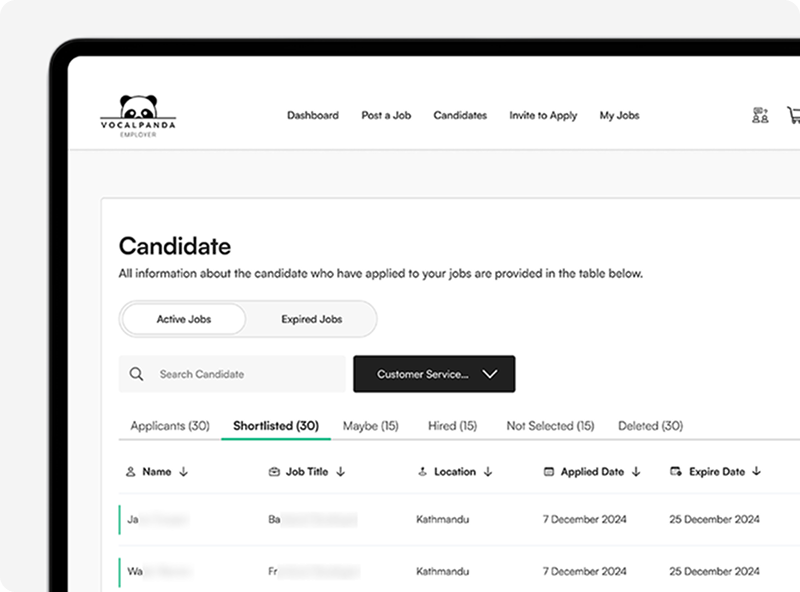Viewport: 800px width, 592px height.
Task: Open the shopping cart icon
Action: click(x=794, y=115)
